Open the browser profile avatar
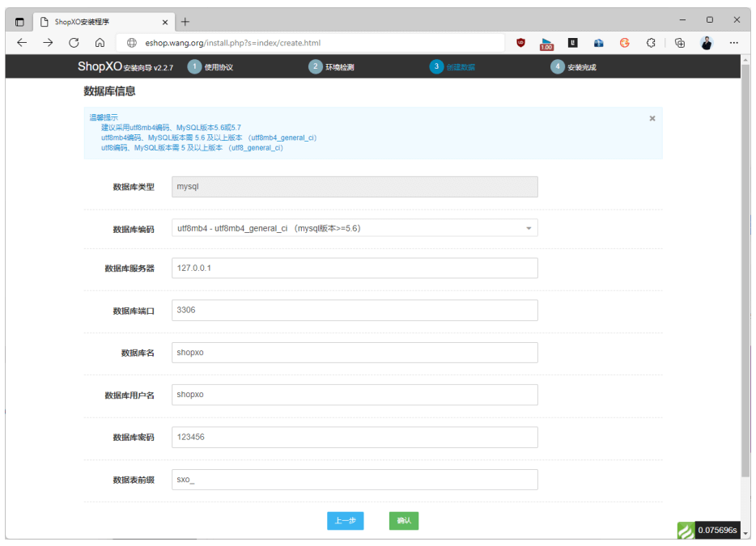This screenshot has height=546, width=756. (707, 43)
